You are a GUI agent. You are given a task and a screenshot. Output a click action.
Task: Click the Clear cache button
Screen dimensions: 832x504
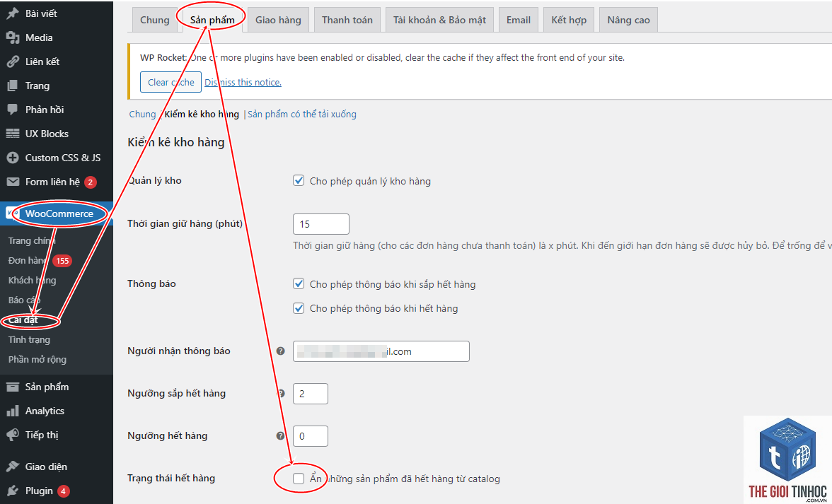171,82
